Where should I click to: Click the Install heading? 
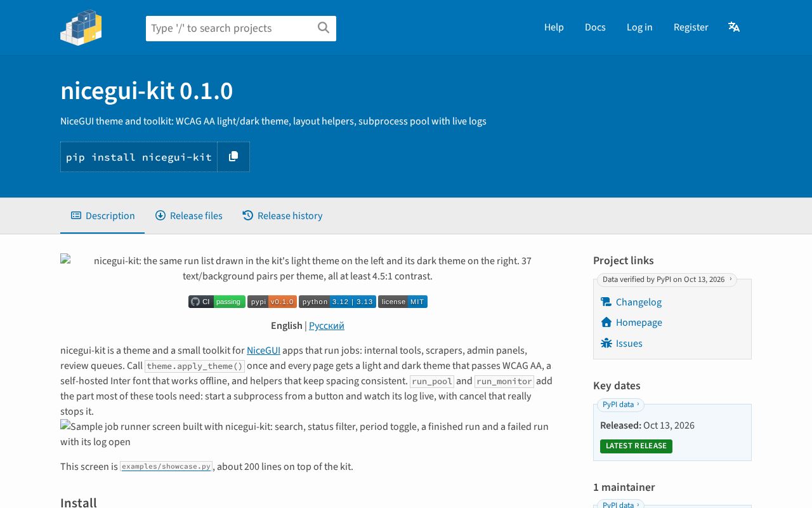[79, 502]
